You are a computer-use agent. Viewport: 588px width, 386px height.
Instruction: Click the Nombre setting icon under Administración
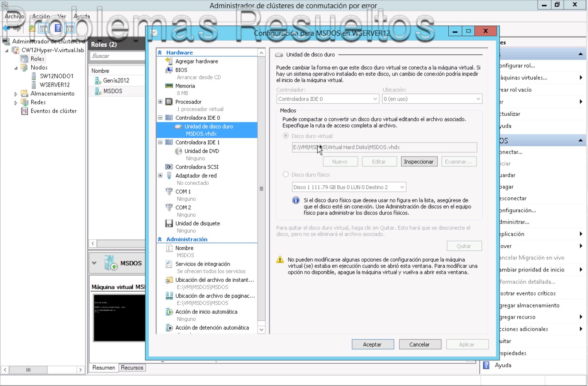tap(169, 248)
